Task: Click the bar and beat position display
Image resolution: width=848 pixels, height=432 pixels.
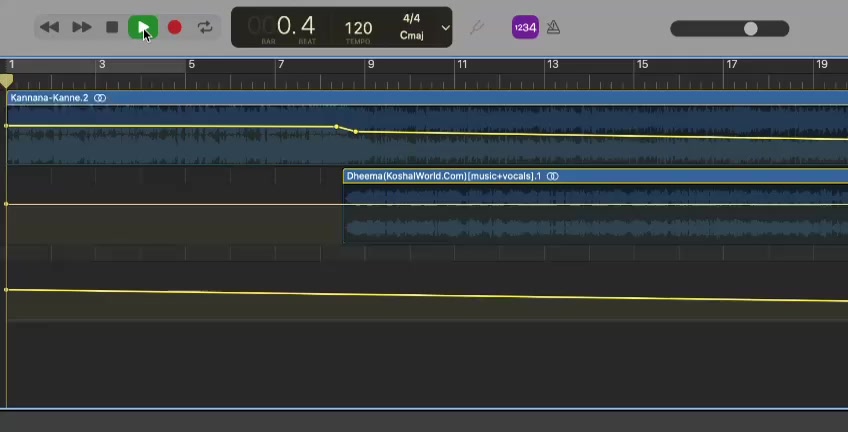Action: 281,26
